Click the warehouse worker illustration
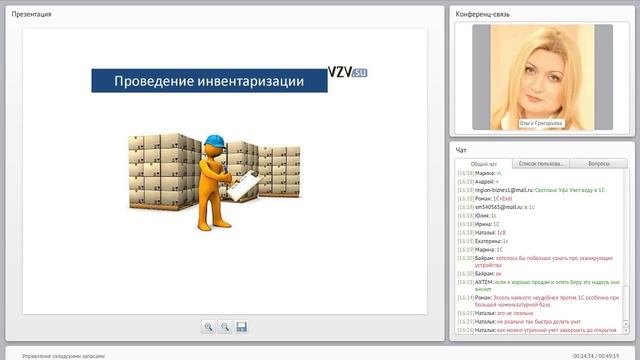 coord(215,182)
